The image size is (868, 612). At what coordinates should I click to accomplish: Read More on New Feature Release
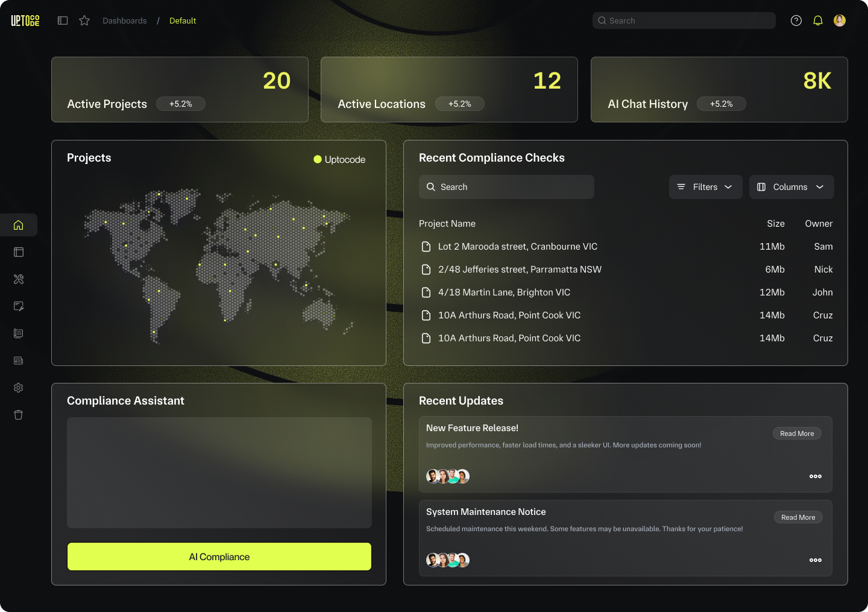(x=797, y=434)
